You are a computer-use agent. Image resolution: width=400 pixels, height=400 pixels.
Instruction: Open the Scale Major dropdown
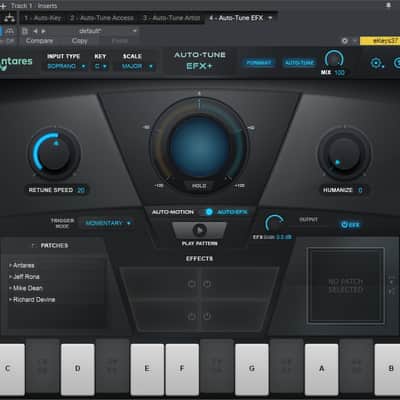137,66
